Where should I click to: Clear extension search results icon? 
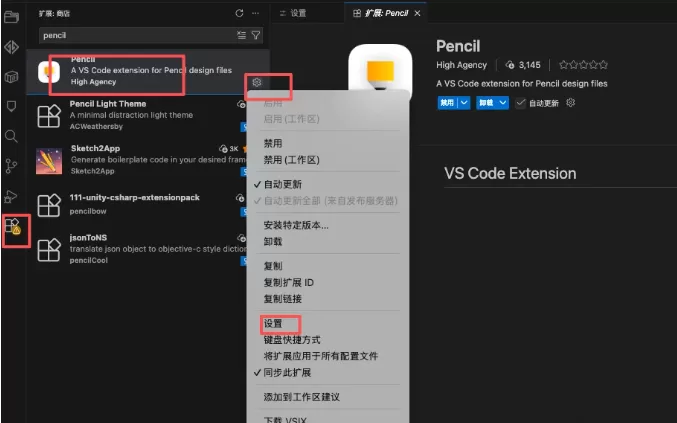[x=241, y=35]
